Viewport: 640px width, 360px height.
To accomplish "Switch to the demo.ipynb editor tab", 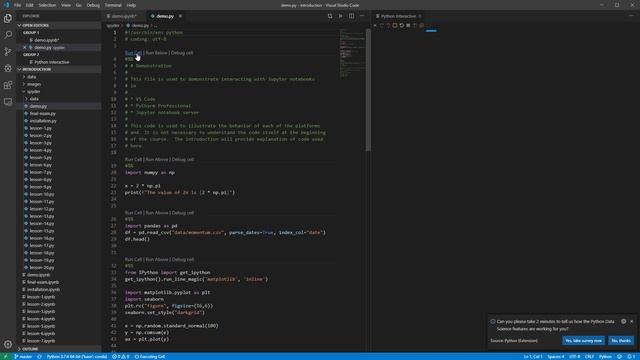I will point(124,16).
